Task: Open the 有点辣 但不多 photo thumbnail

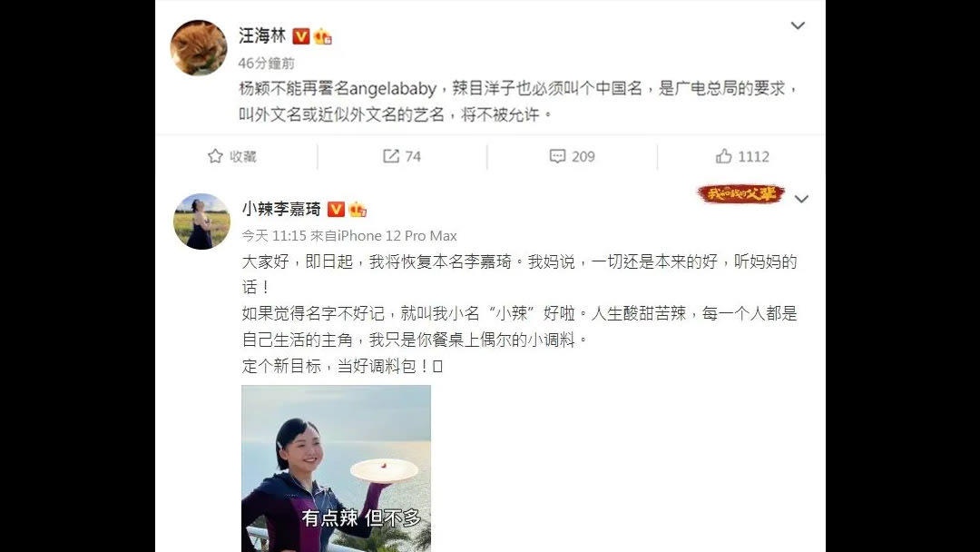Action: click(x=337, y=468)
